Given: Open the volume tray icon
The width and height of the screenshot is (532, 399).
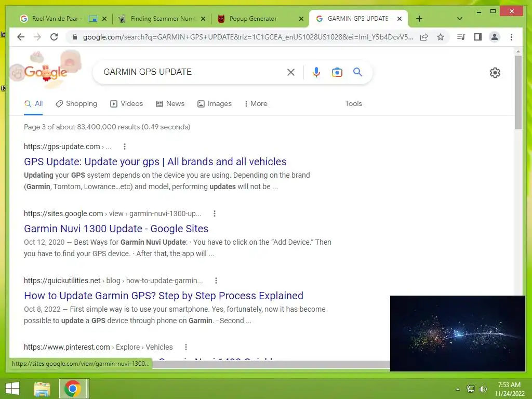Looking at the screenshot, I should (x=483, y=389).
